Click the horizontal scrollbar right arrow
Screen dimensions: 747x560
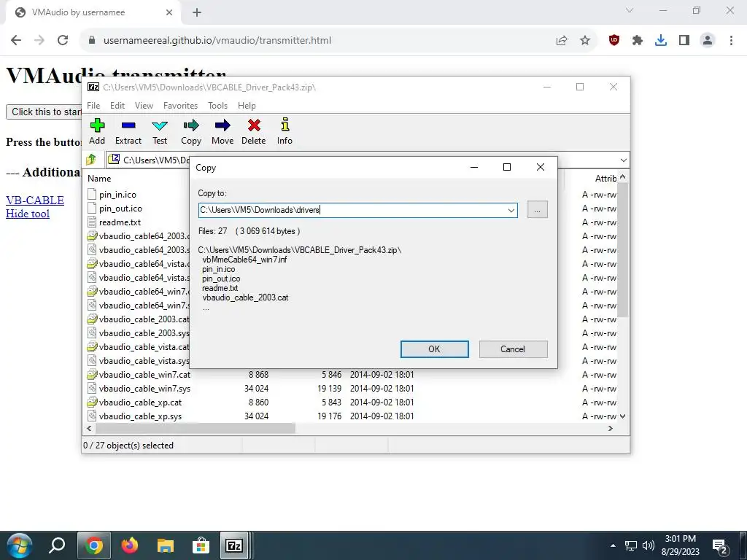(611, 429)
